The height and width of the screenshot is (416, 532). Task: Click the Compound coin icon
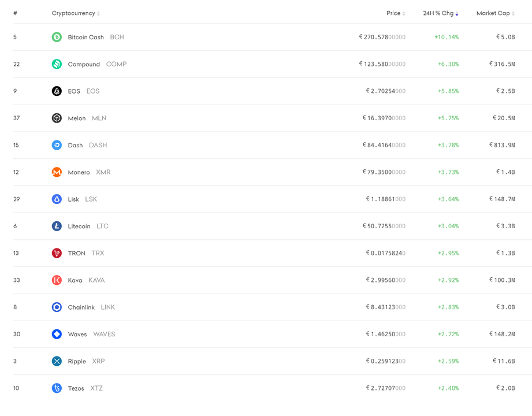point(57,64)
